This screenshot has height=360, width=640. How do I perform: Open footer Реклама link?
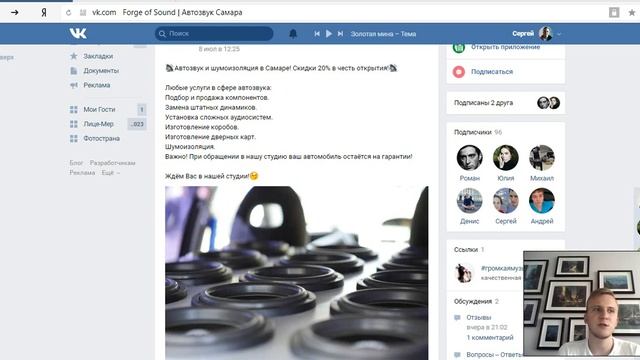(x=82, y=173)
